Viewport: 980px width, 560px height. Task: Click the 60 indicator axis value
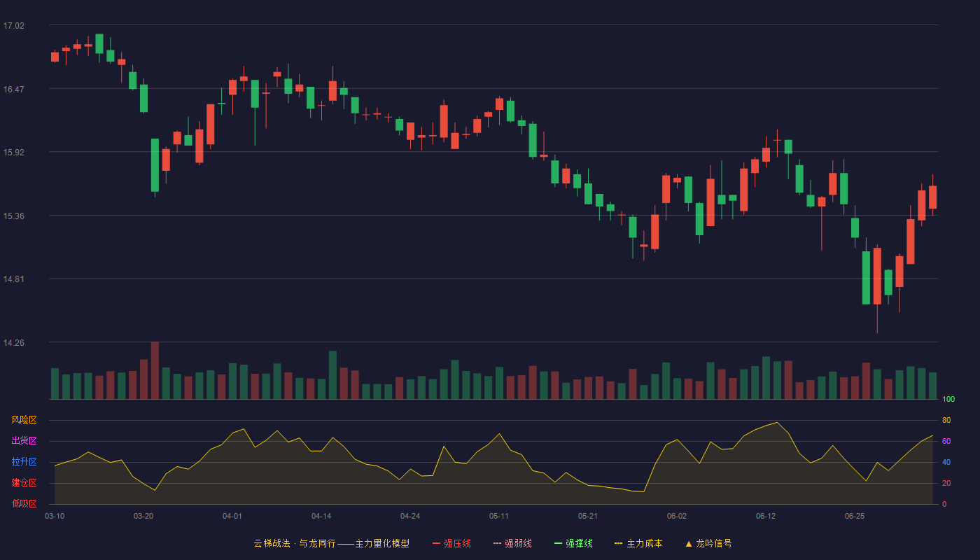[x=946, y=441]
